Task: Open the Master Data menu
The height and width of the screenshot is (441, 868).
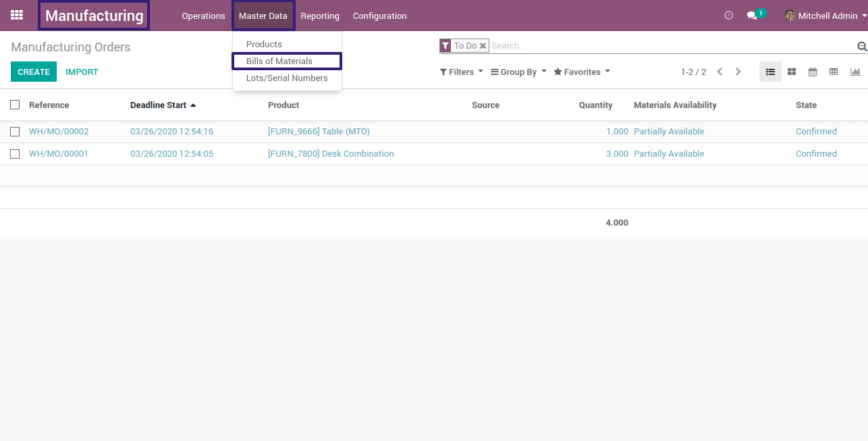Action: coord(263,16)
